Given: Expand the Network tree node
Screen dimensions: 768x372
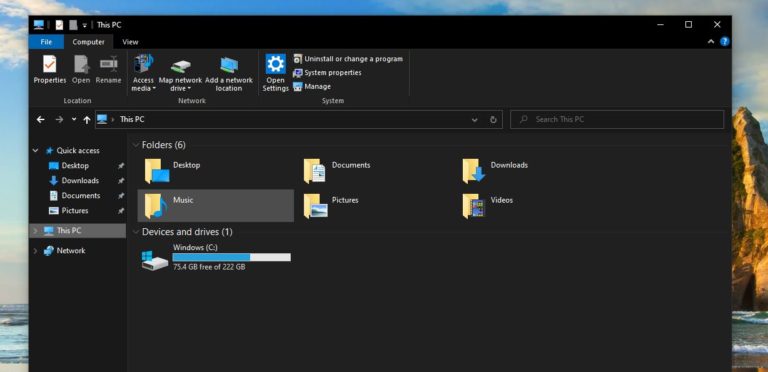Looking at the screenshot, I should pyautogui.click(x=35, y=251).
